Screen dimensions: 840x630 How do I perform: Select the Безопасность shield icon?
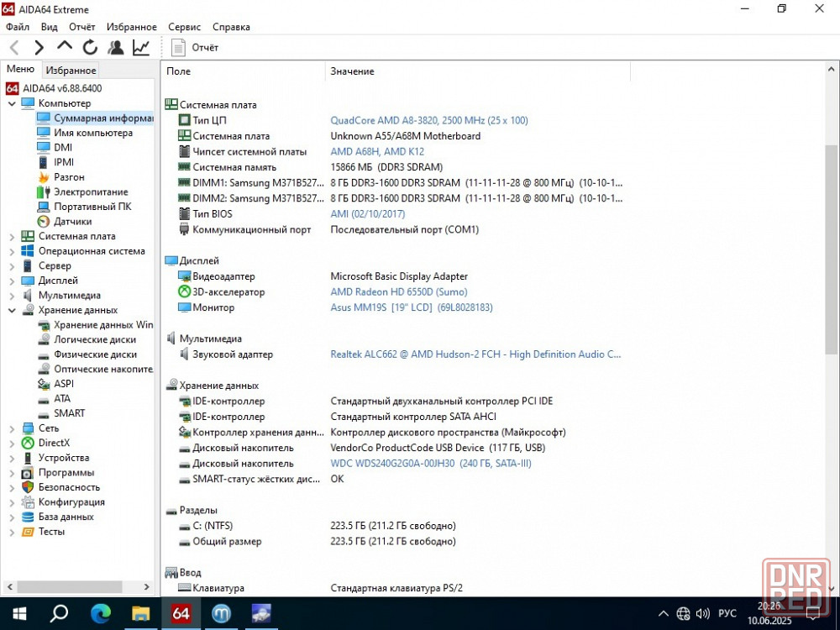click(28, 487)
